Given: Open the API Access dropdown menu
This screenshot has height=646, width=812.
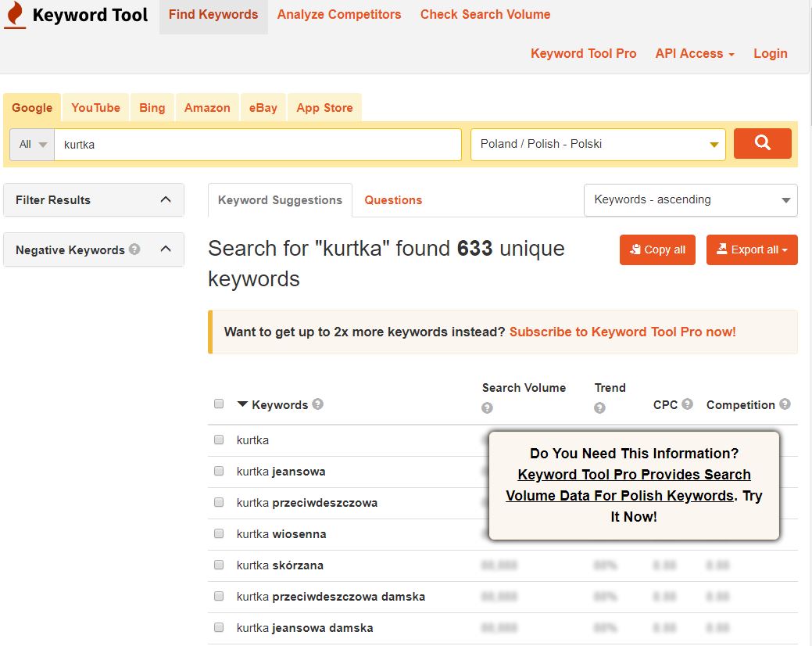Looking at the screenshot, I should (695, 53).
